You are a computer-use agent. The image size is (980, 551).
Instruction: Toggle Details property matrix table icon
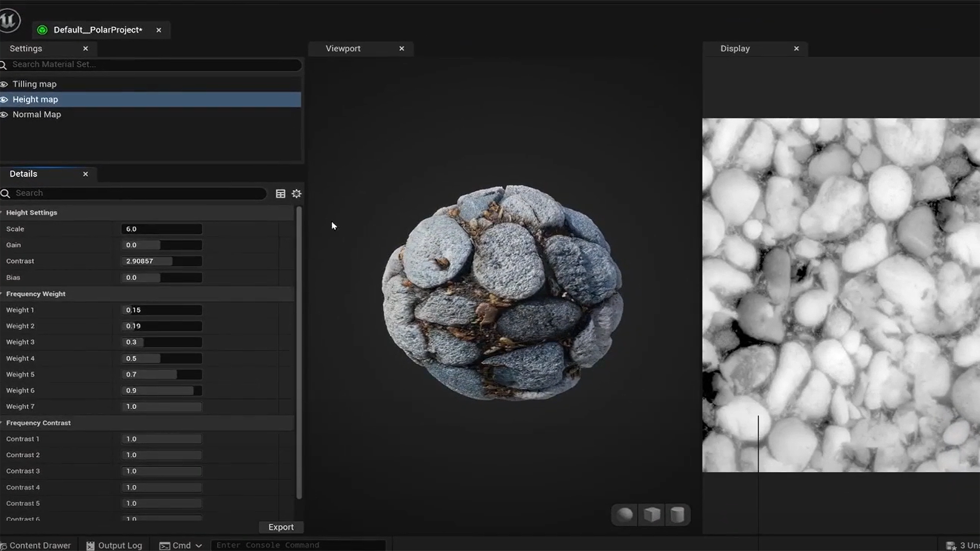pyautogui.click(x=280, y=193)
